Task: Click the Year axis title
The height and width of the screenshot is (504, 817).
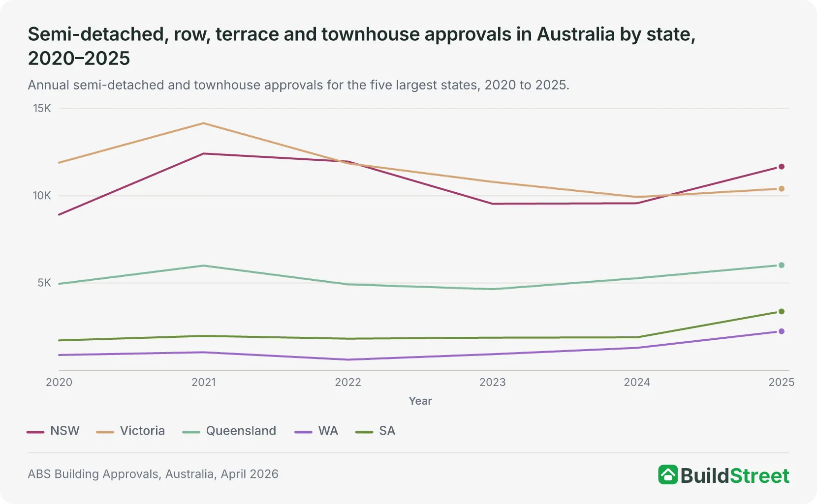Action: [420, 401]
